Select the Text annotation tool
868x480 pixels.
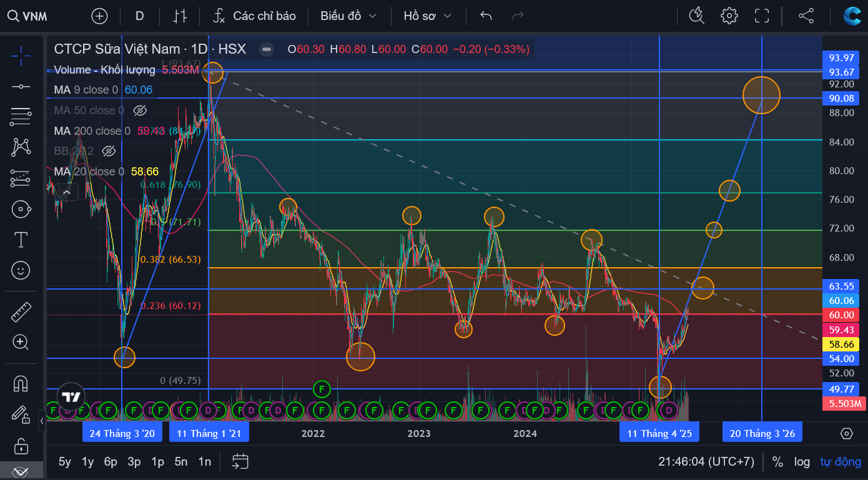(21, 240)
